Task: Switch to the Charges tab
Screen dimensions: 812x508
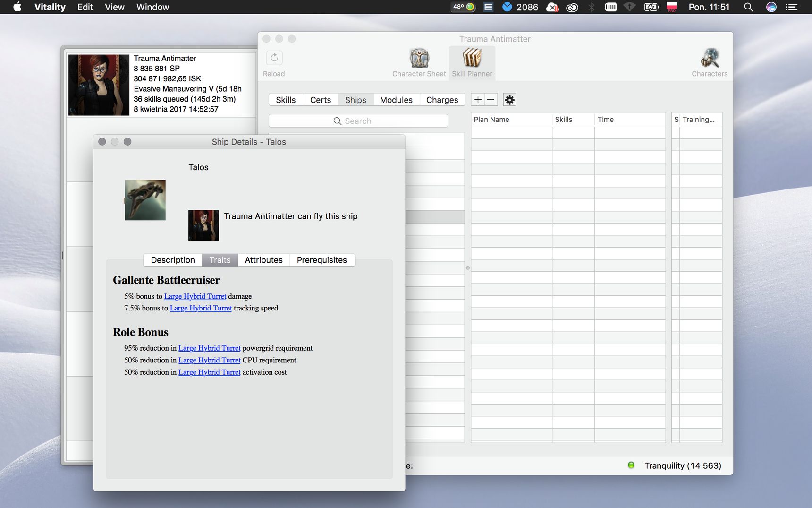Action: [x=442, y=100]
